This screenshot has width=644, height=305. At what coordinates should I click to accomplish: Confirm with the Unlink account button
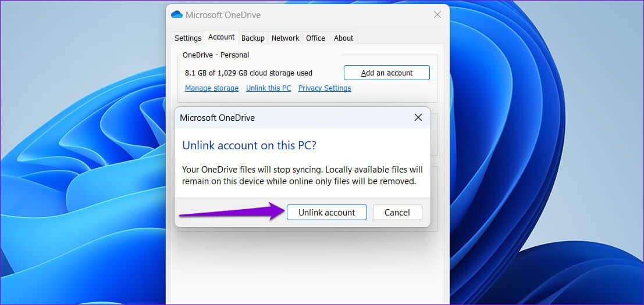tap(326, 213)
